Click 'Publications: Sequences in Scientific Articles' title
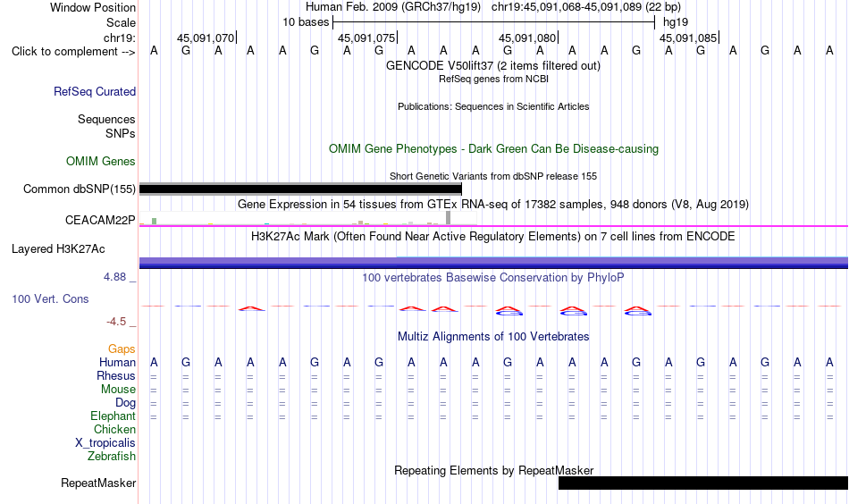 tap(493, 106)
